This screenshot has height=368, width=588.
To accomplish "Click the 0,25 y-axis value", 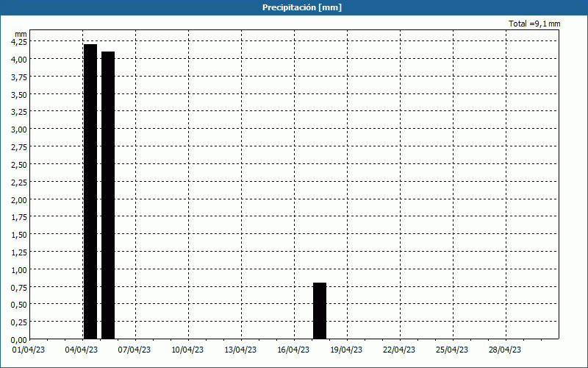I will point(19,322).
